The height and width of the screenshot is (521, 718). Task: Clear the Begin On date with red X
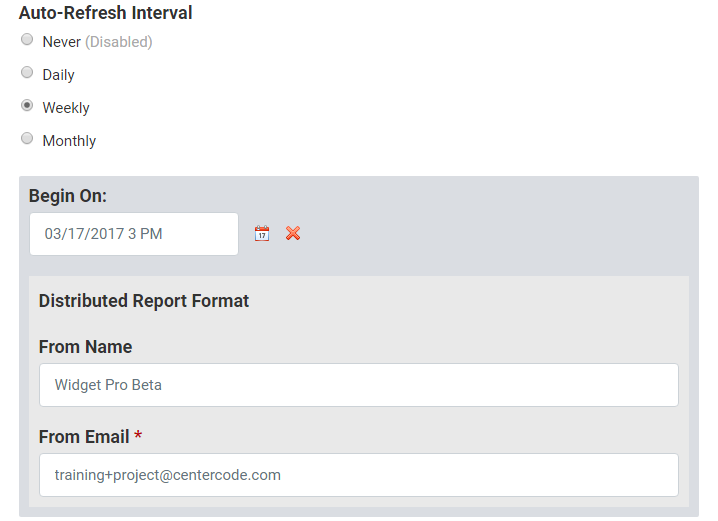pyautogui.click(x=293, y=233)
